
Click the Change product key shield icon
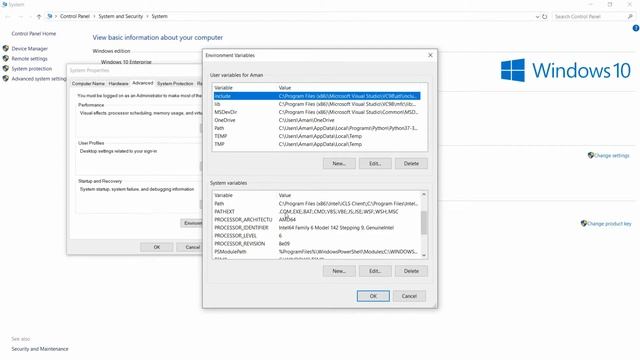pyautogui.click(x=584, y=223)
